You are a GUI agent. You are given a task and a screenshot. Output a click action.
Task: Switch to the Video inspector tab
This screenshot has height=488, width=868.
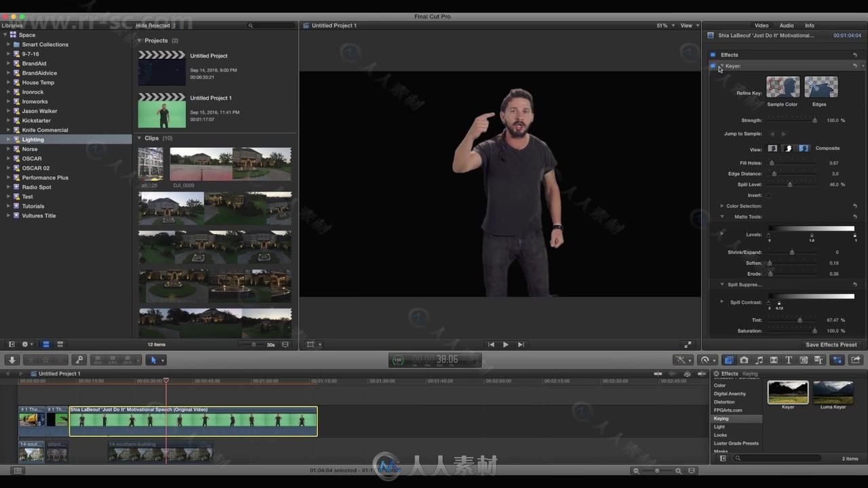762,26
